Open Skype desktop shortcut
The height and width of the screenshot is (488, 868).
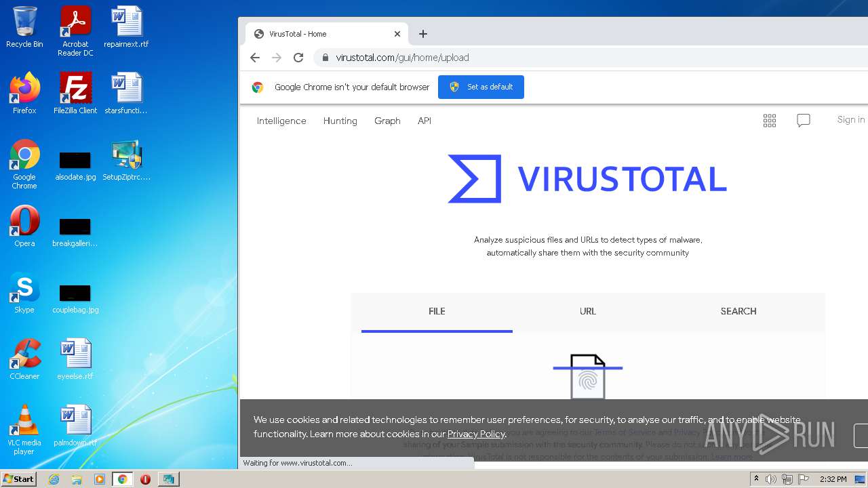(24, 293)
